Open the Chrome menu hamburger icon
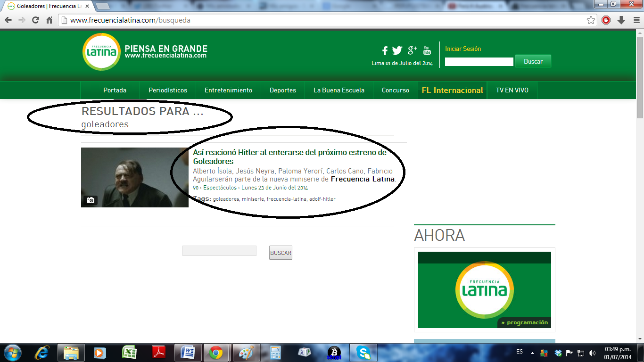 click(x=636, y=20)
